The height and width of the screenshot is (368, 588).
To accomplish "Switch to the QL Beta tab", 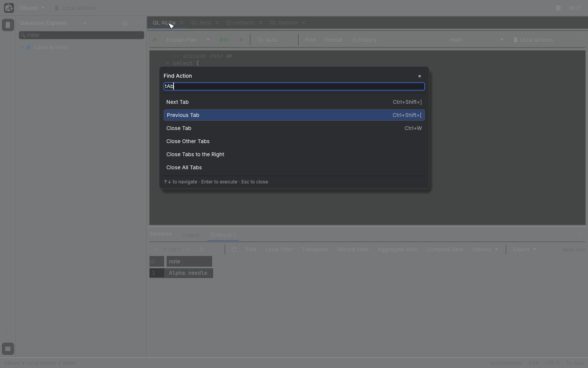I will tap(201, 23).
